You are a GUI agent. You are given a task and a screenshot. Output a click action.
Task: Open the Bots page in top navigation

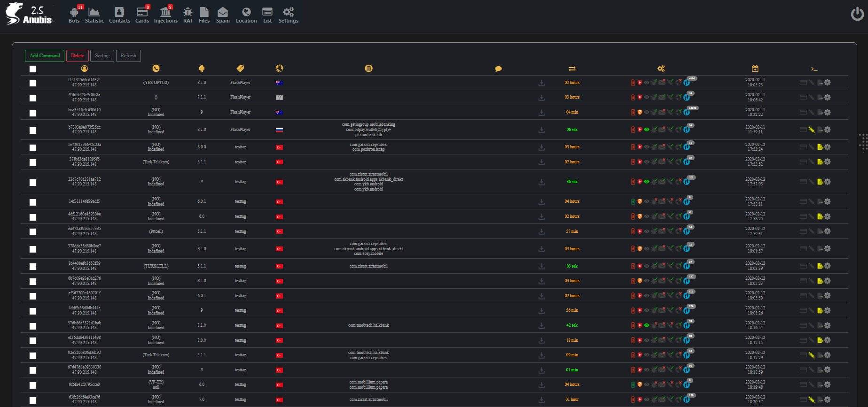point(74,15)
